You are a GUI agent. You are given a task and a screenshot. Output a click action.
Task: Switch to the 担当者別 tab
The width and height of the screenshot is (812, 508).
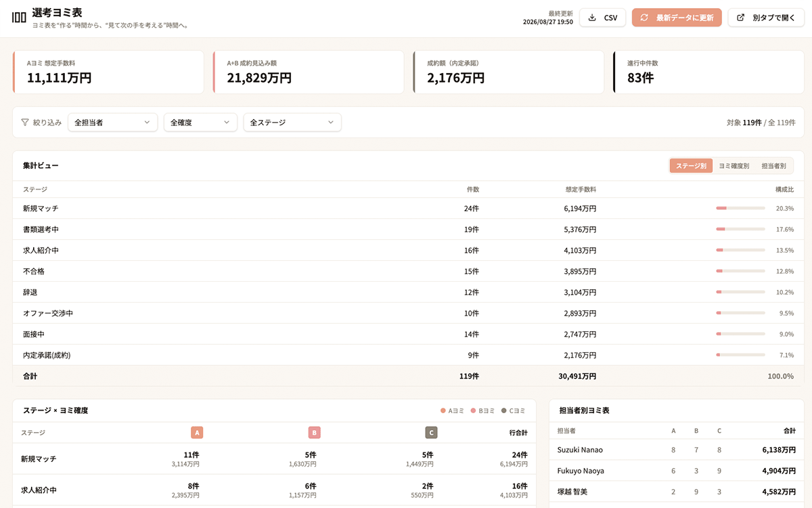pyautogui.click(x=773, y=166)
